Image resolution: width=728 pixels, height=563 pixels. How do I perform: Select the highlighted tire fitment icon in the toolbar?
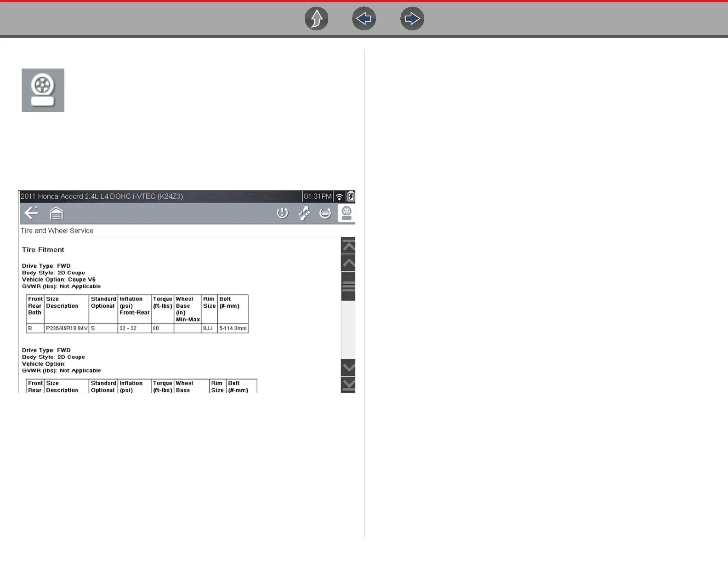(x=347, y=213)
